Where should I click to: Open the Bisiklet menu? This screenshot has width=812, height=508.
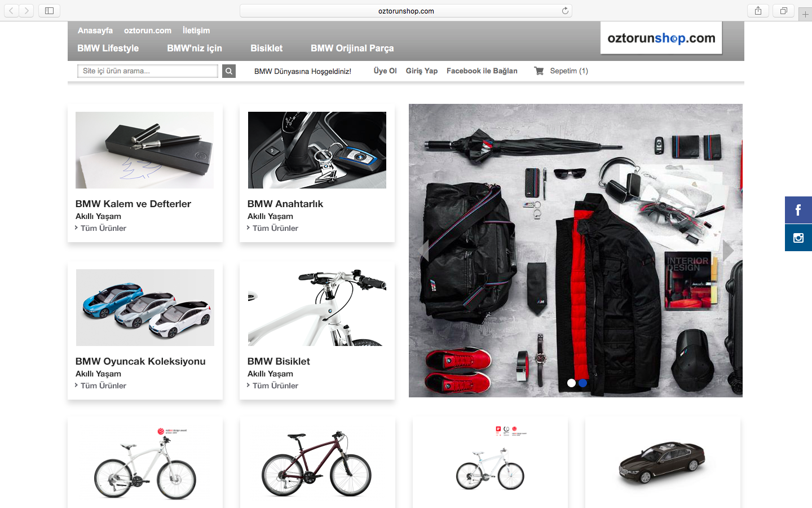(x=267, y=49)
